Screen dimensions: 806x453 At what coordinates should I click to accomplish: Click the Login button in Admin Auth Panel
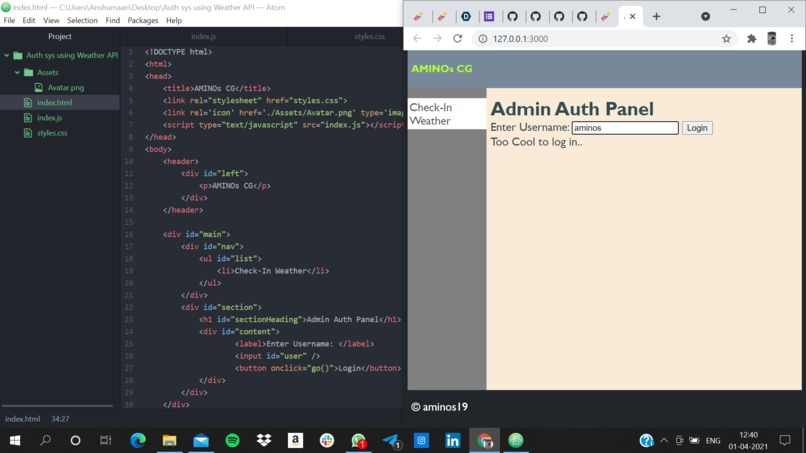point(697,128)
